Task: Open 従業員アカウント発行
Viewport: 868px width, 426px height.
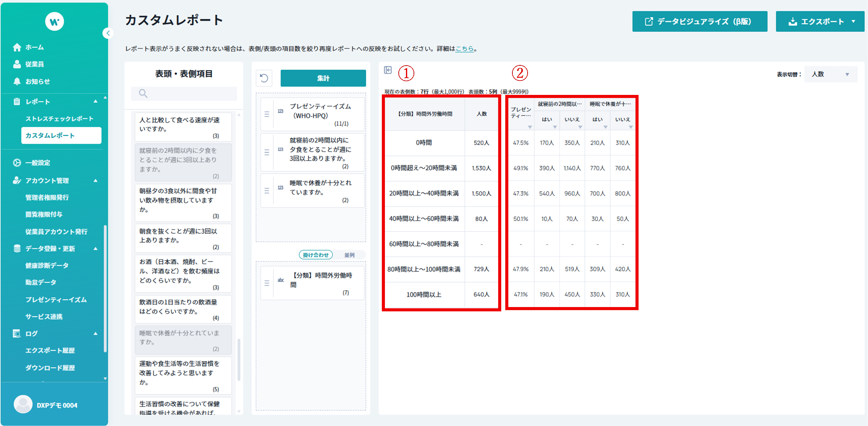Action: (56, 231)
